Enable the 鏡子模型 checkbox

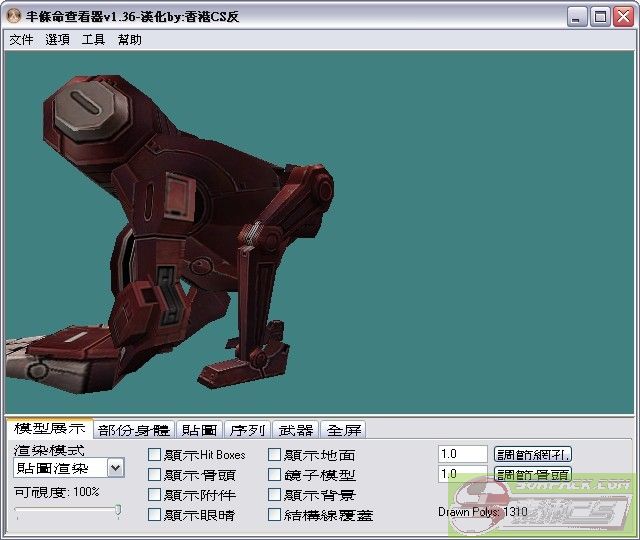[x=274, y=475]
